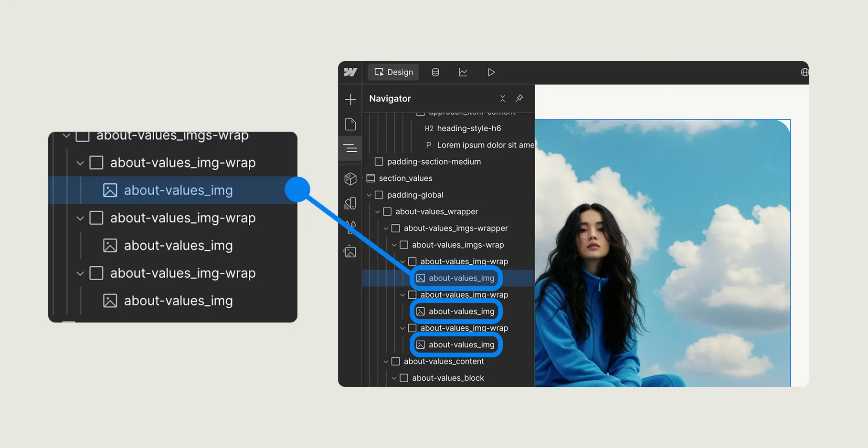Screen dimensions: 868x448
Task: Click the Webflow logo
Action: point(350,72)
